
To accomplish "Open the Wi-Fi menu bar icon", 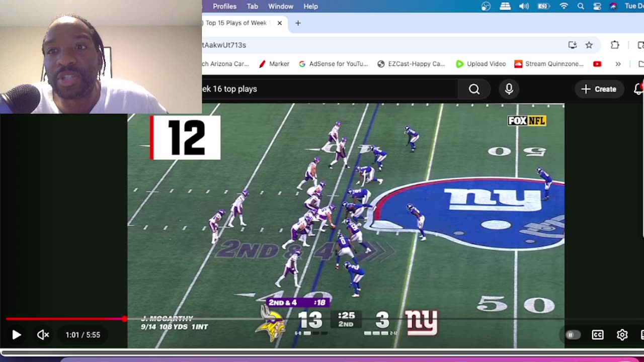I will point(564,6).
